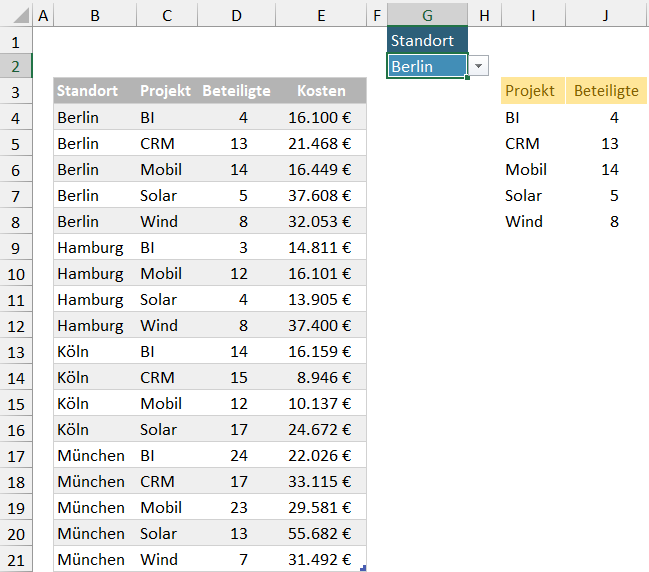Image resolution: width=649 pixels, height=572 pixels.
Task: Select column B header
Action: point(95,15)
